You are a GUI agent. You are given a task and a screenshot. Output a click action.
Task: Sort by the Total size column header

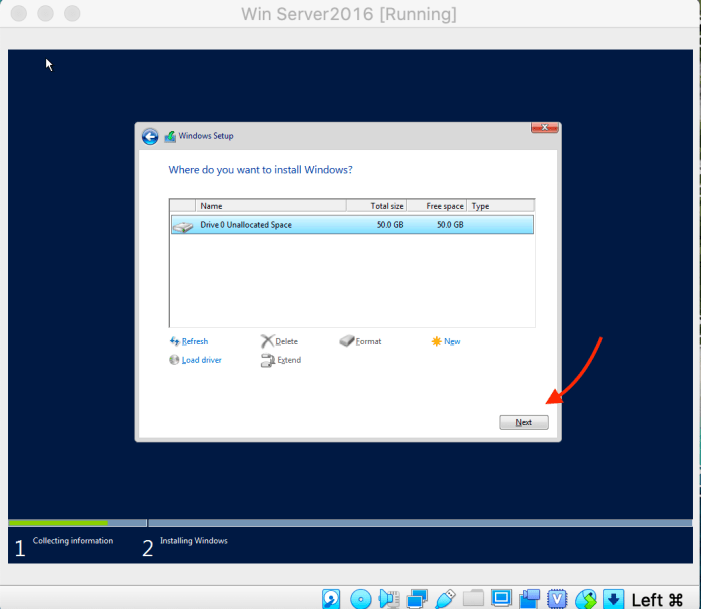376,206
